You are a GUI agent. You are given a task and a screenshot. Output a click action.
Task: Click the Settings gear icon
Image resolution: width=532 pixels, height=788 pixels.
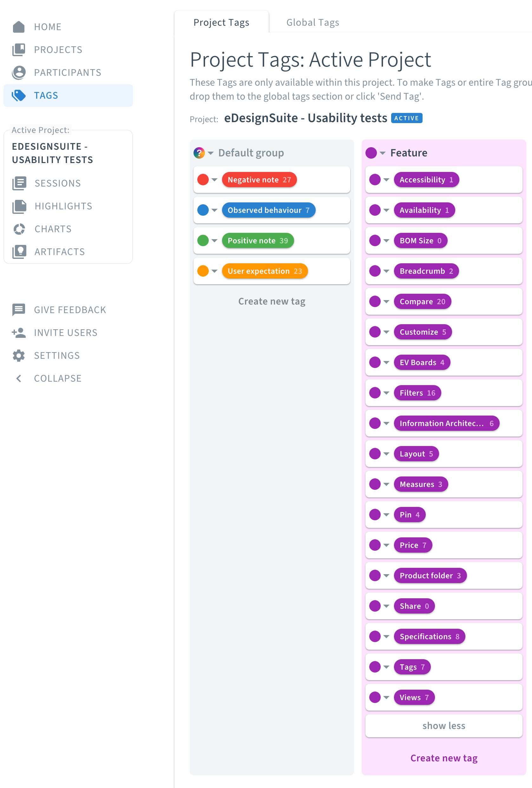click(x=19, y=355)
